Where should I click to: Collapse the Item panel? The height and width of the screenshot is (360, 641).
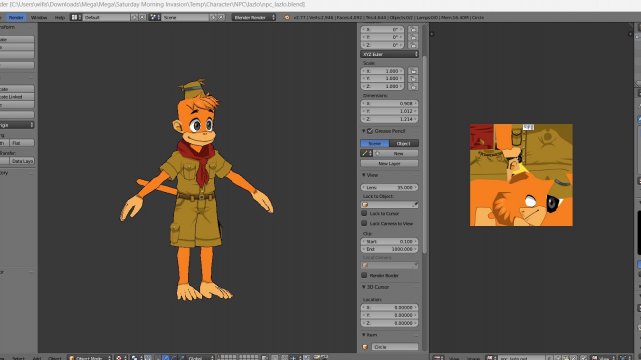click(x=363, y=335)
